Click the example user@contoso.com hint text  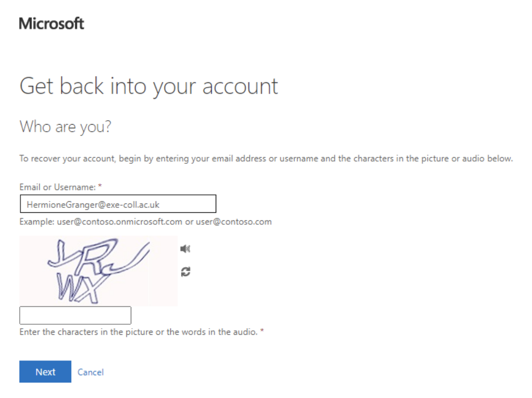coord(145,222)
